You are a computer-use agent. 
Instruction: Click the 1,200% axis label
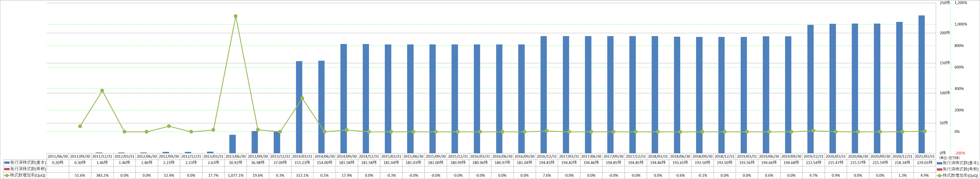(961, 3)
